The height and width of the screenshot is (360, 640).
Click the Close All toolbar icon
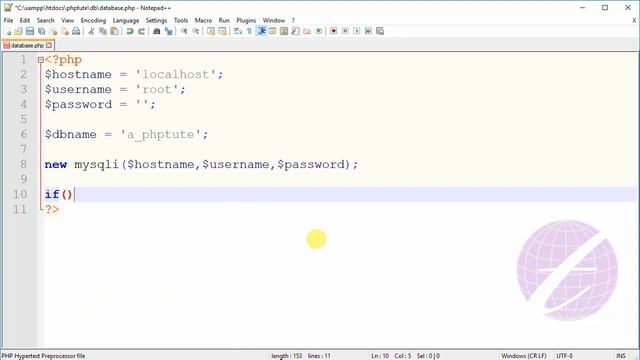64,31
